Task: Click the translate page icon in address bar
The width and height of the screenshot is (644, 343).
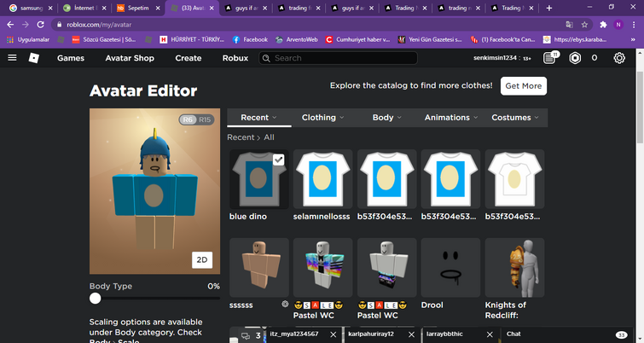Action: [569, 25]
